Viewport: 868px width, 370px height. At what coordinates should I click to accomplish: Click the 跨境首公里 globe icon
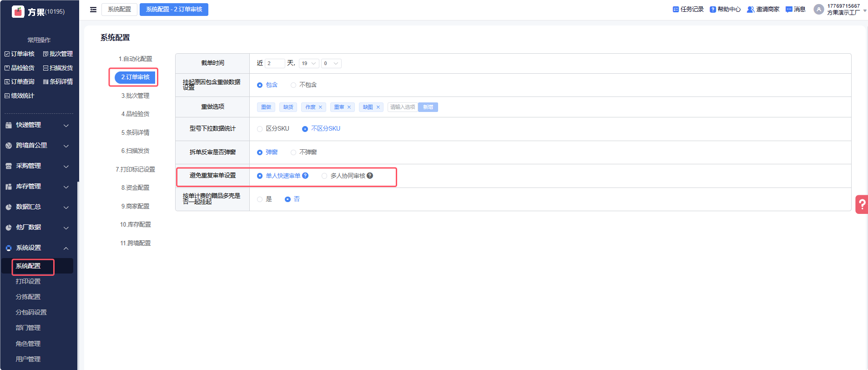coord(9,146)
